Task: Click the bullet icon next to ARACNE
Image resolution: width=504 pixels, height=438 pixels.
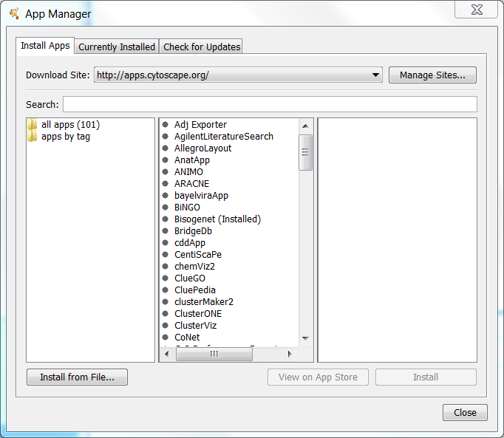Action: 166,184
